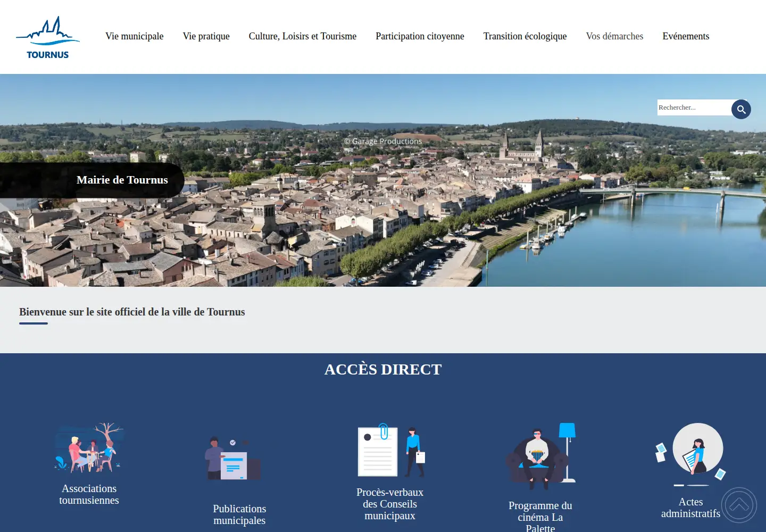The width and height of the screenshot is (766, 532).
Task: Click the Procès-verbaux document illustration
Action: coord(392,450)
